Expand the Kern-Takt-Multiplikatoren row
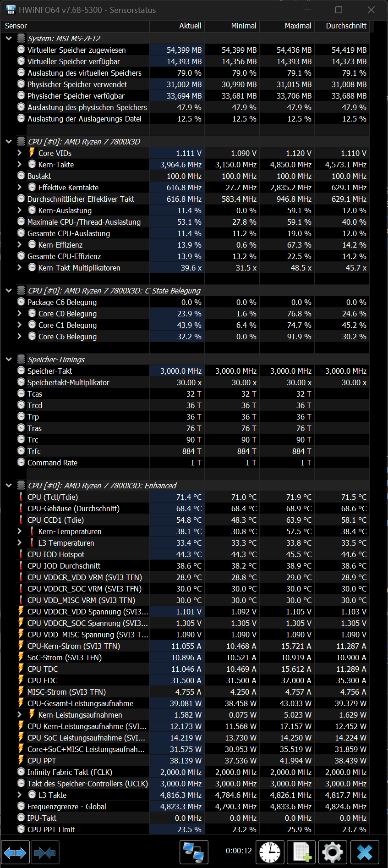This screenshot has height=868, width=388. click(19, 267)
